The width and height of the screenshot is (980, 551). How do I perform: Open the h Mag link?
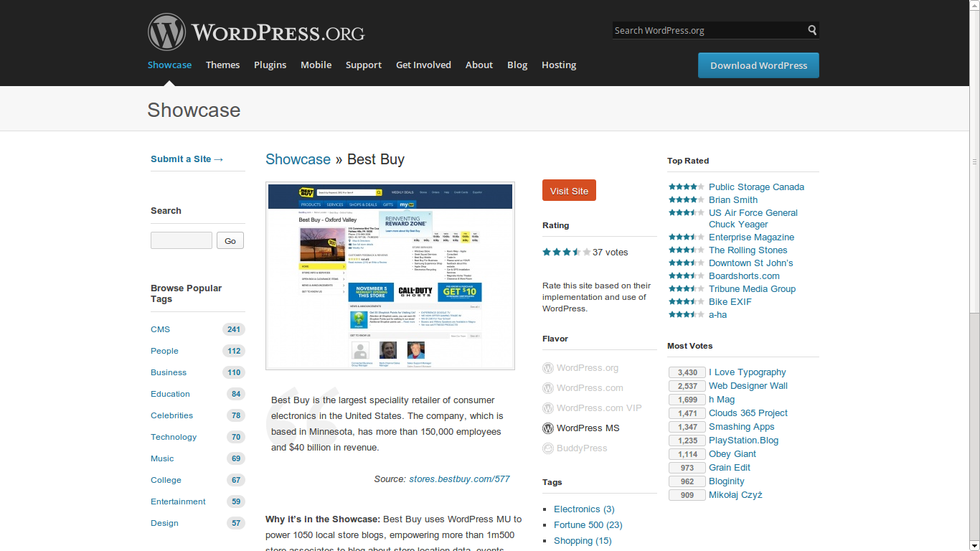(722, 400)
